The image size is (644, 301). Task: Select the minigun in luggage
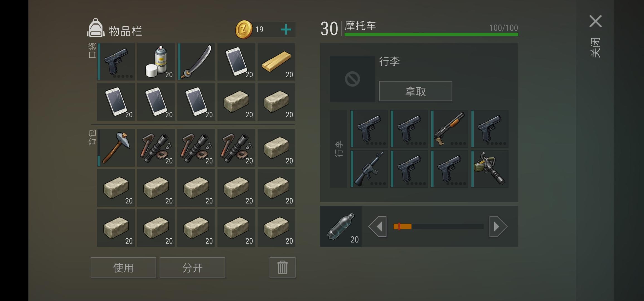pos(490,169)
